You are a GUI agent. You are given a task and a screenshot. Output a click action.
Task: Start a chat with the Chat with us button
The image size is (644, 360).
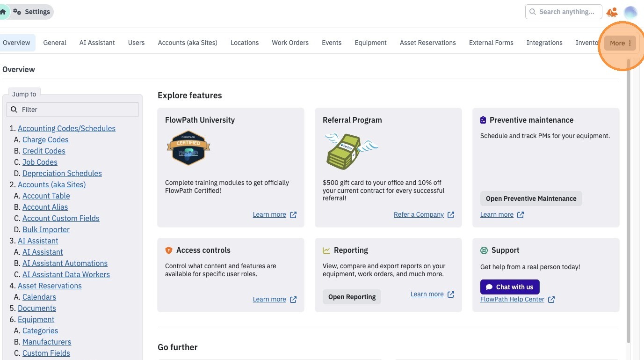[510, 287]
